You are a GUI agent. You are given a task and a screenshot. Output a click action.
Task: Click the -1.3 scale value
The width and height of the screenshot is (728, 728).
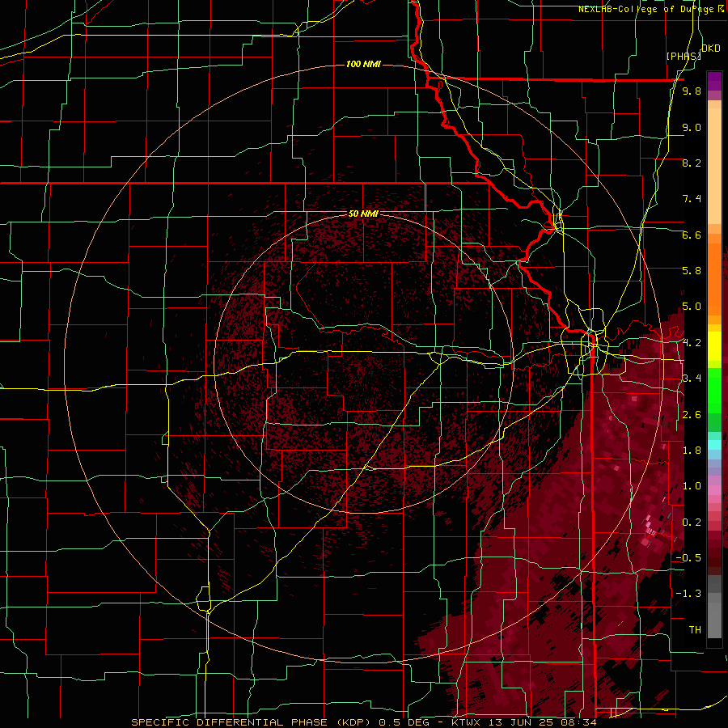click(688, 594)
